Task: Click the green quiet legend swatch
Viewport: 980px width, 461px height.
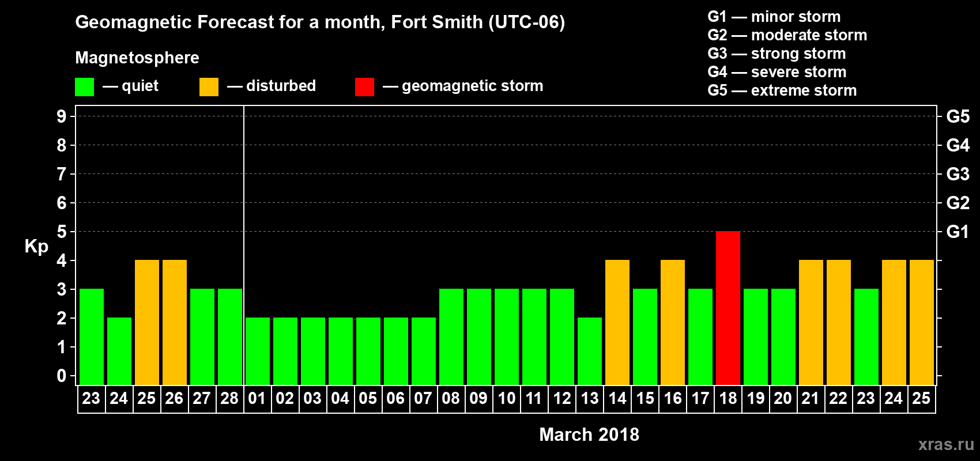Action: coord(85,87)
